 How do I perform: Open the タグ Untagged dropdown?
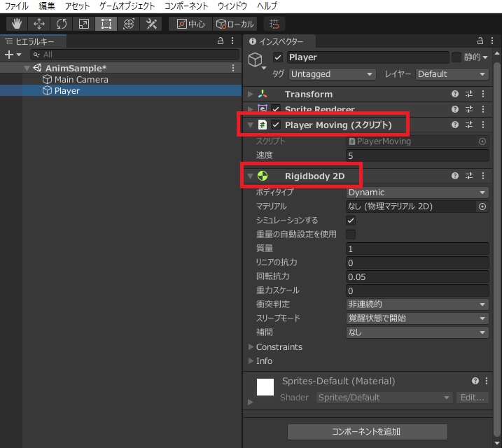332,74
